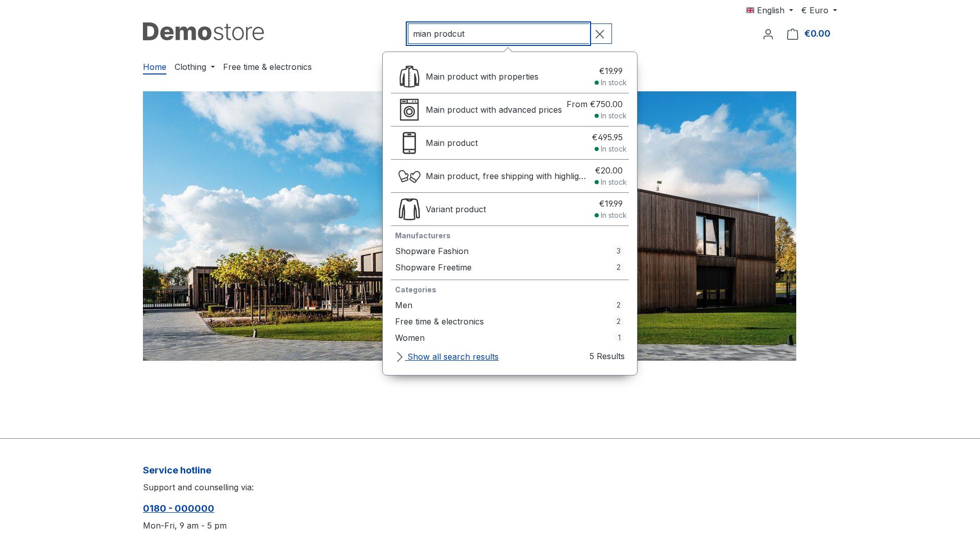980x551 pixels.
Task: Call the hotline number 0180 - 000000
Action: click(x=179, y=508)
